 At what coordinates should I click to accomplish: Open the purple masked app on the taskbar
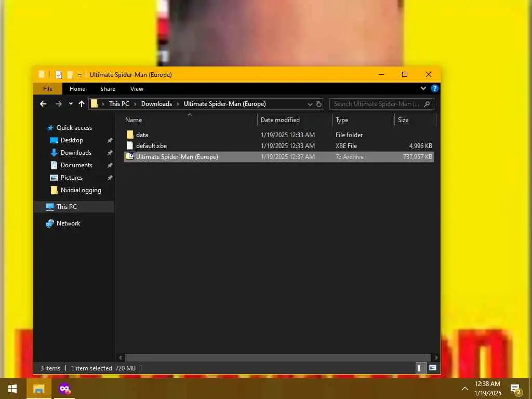[64, 389]
